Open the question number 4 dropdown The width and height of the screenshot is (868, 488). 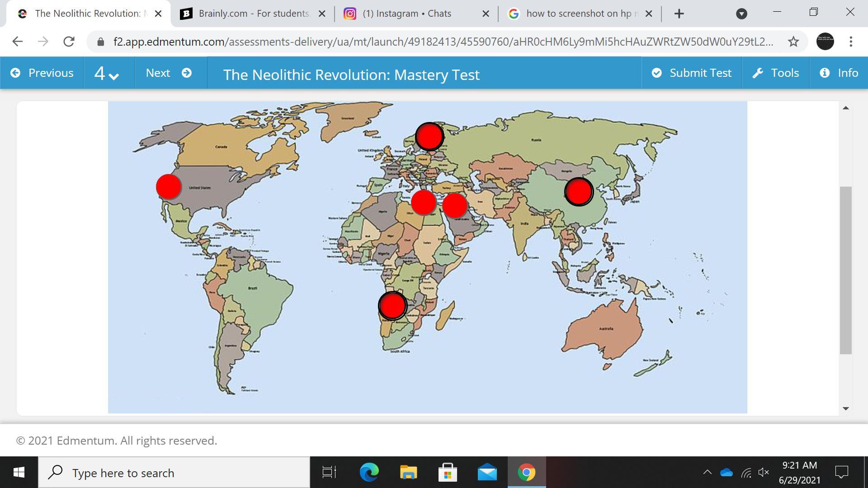[x=107, y=73]
